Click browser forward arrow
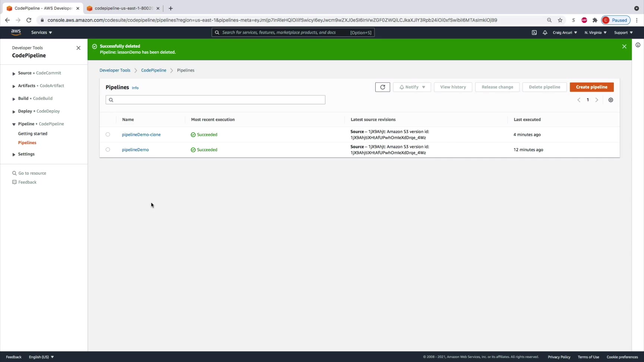Image resolution: width=644 pixels, height=362 pixels. pos(18,20)
